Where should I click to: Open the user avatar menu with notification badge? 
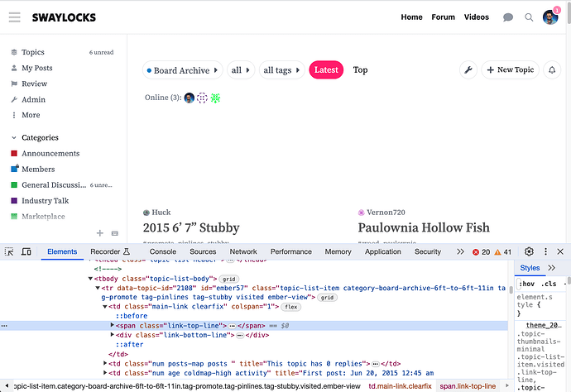(x=550, y=17)
